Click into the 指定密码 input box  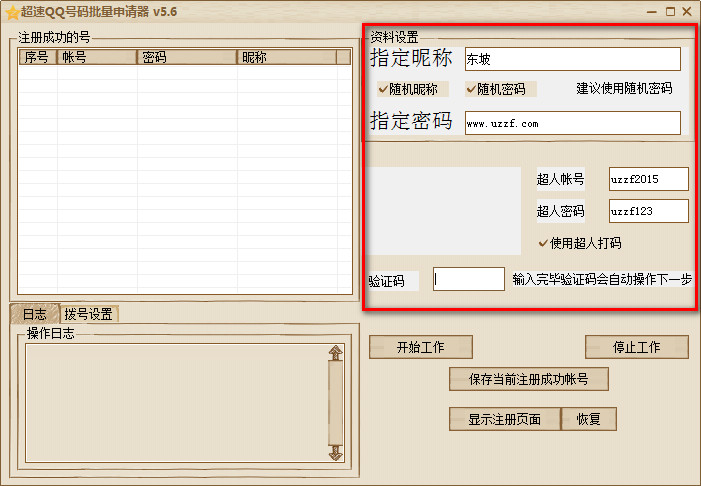572,123
